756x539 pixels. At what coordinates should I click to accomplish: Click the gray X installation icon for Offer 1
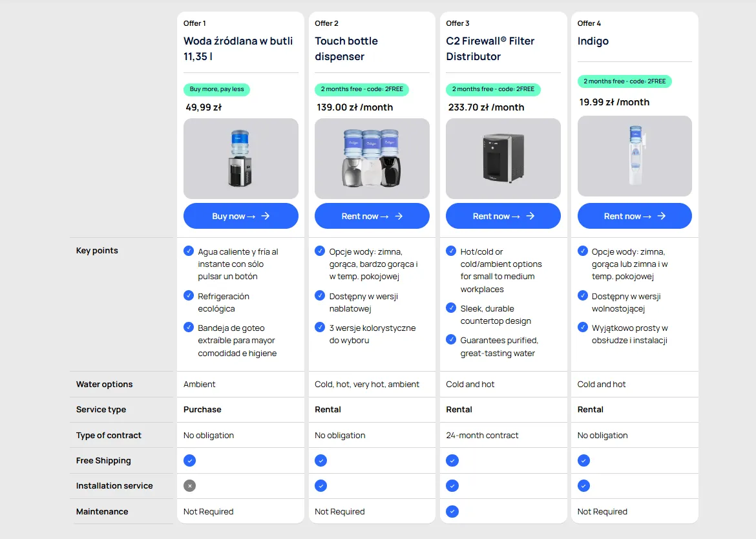tap(189, 486)
